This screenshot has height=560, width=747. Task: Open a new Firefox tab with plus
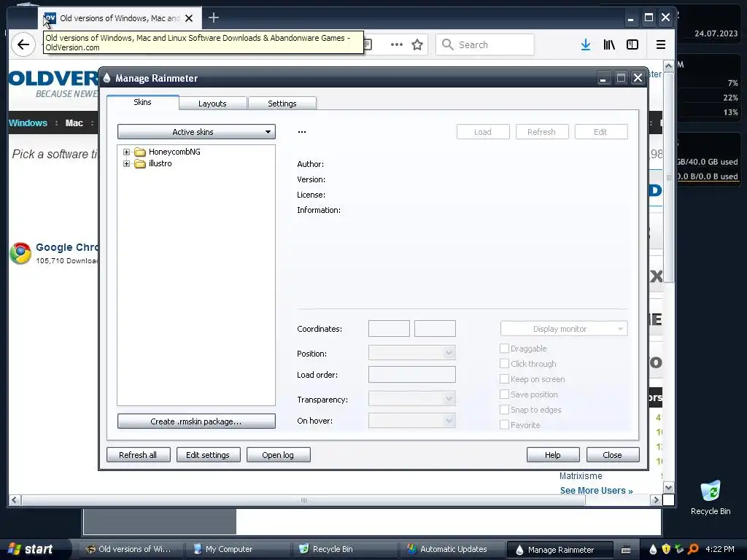click(x=214, y=18)
